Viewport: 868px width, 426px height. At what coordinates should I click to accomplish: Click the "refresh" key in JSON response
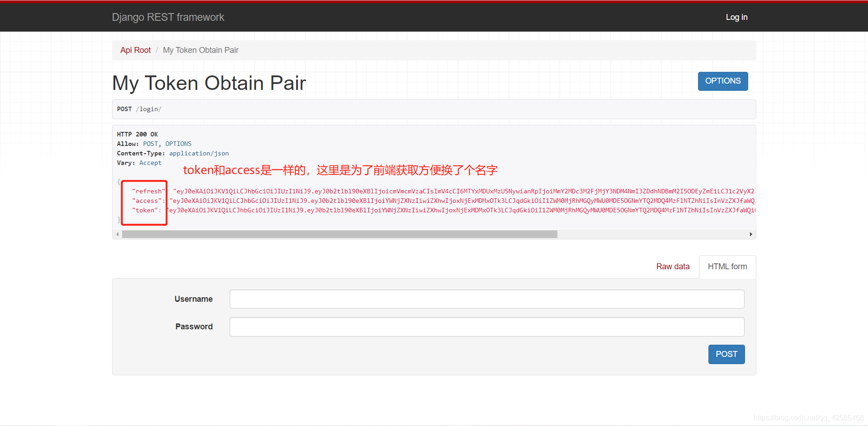(x=149, y=191)
